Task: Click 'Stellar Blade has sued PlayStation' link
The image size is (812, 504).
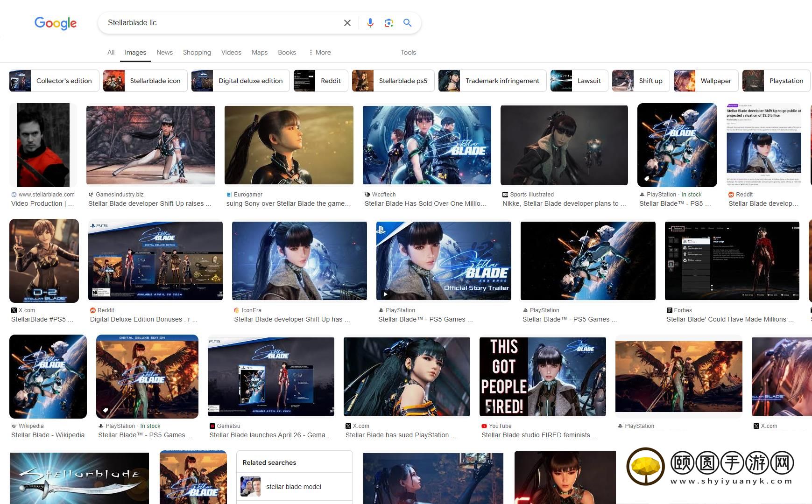Action: coord(401,435)
